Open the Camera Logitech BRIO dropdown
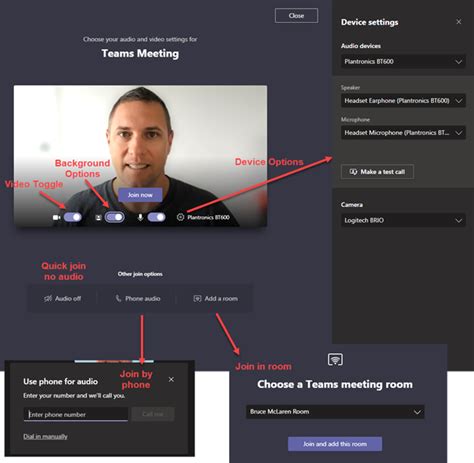 (403, 220)
